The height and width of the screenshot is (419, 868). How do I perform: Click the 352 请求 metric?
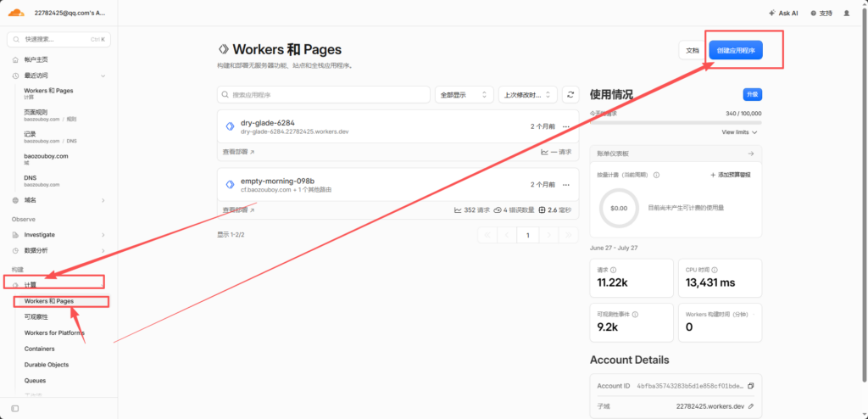[472, 210]
